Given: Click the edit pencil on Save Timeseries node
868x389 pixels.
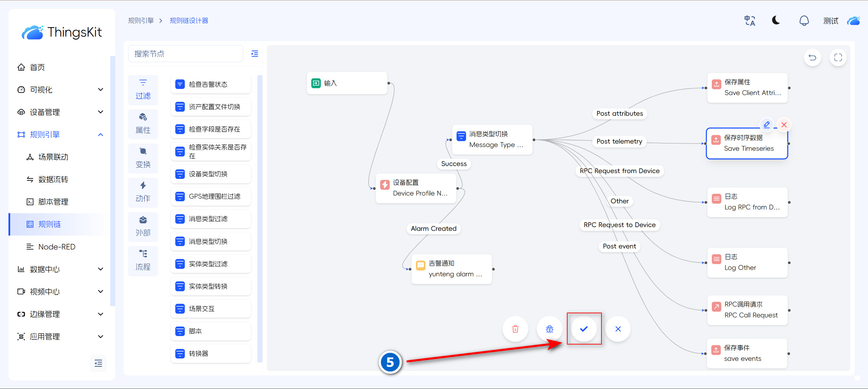Looking at the screenshot, I should coord(766,125).
